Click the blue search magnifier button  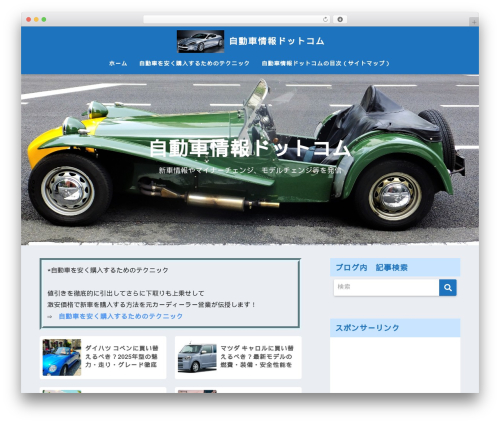point(448,287)
